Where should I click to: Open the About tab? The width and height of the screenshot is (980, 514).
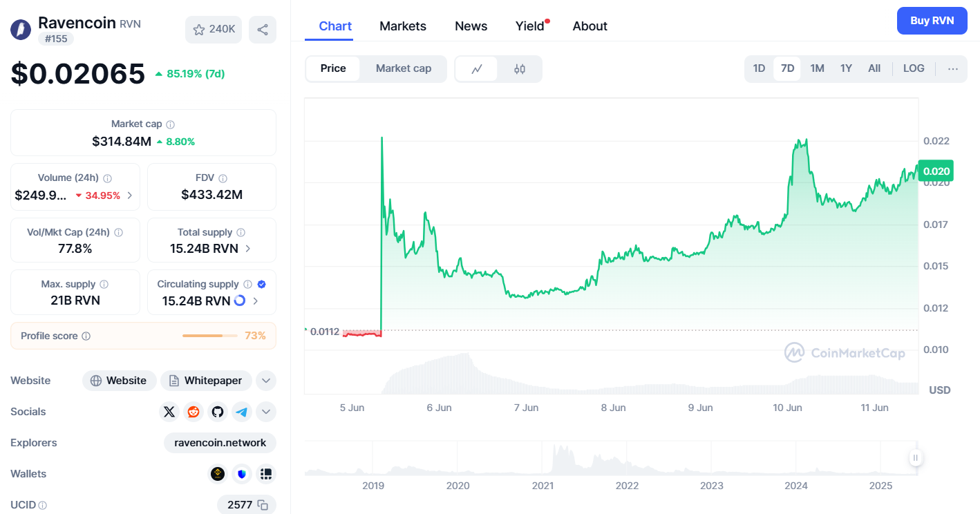(590, 26)
